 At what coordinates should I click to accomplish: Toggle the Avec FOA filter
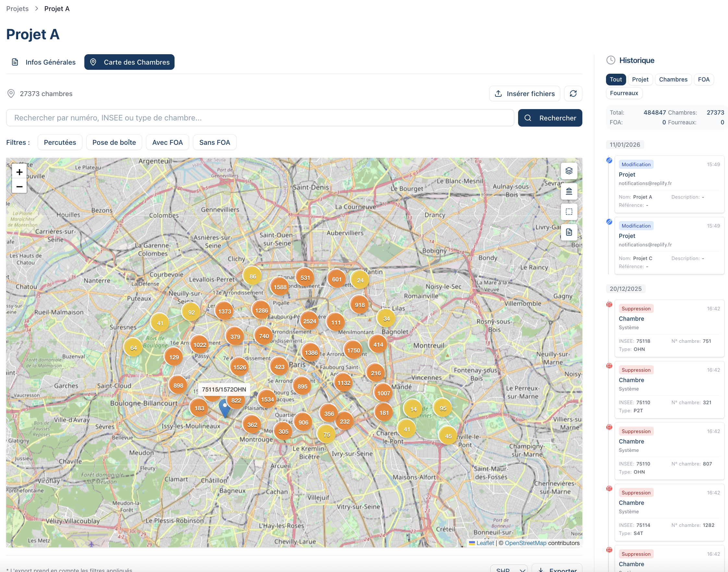pos(167,142)
